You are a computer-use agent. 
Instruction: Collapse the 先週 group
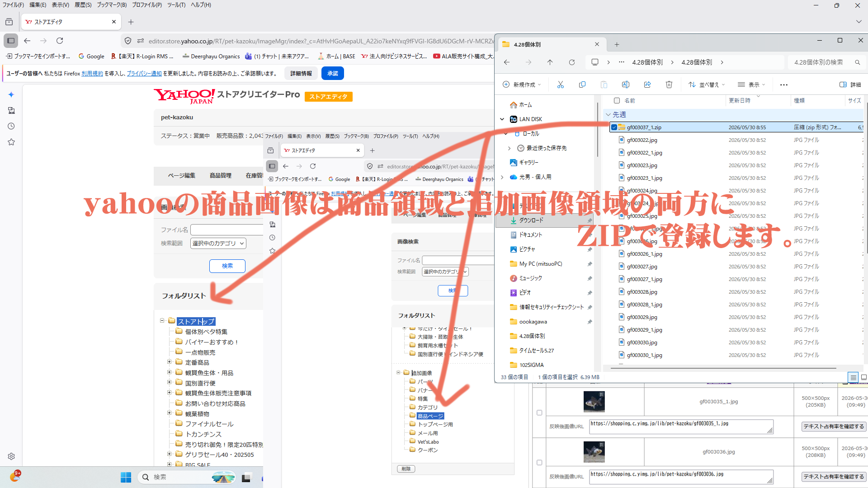coord(609,114)
